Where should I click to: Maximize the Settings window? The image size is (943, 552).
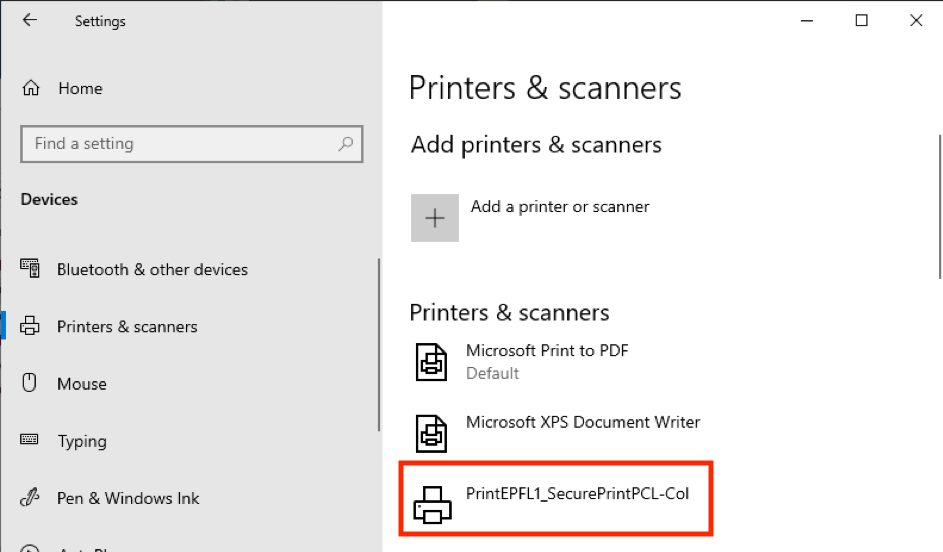(x=862, y=21)
